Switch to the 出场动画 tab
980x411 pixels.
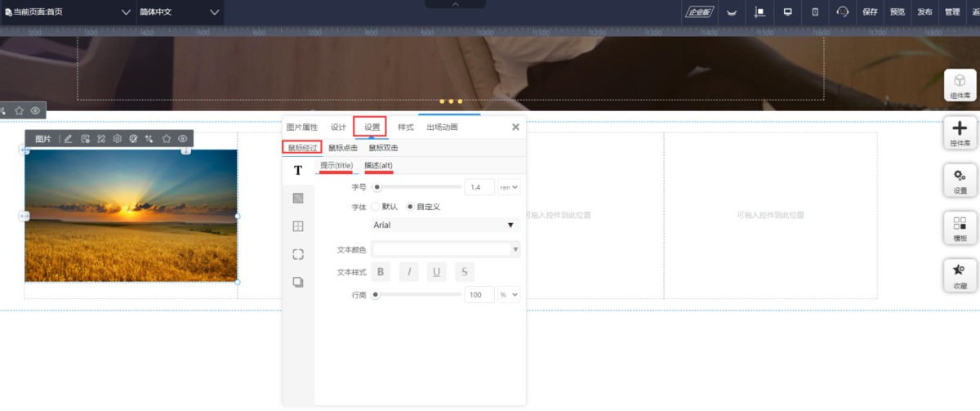coord(442,127)
